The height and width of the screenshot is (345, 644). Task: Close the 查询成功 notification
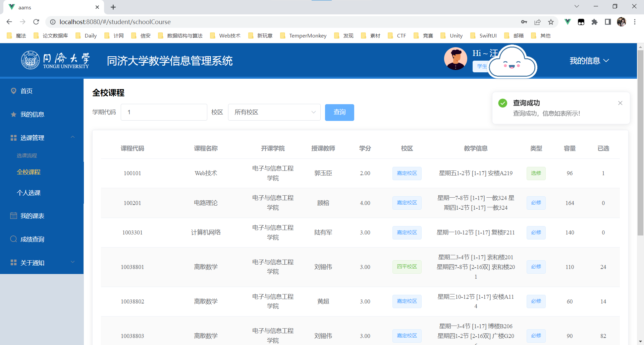click(620, 103)
